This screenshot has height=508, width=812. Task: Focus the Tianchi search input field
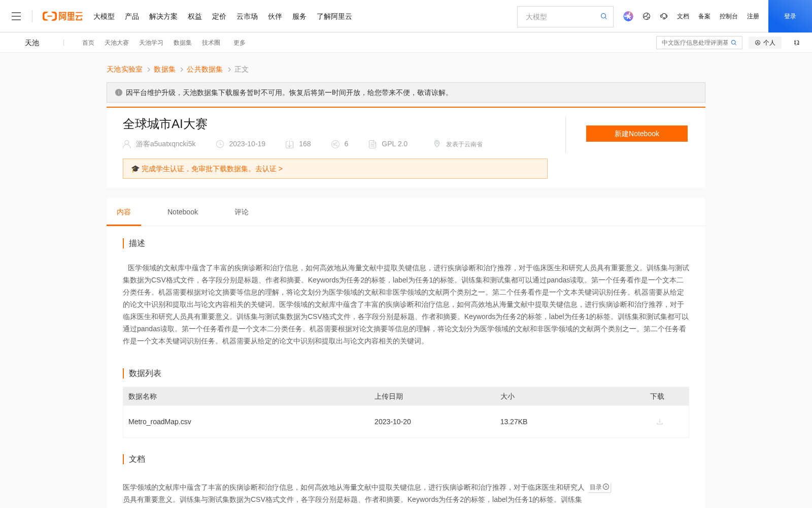[694, 43]
